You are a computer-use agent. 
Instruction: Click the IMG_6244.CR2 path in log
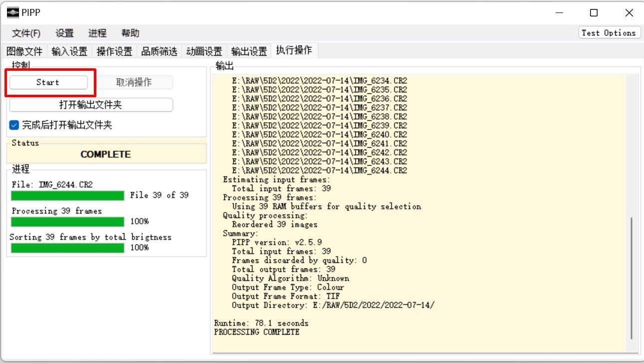pos(320,171)
